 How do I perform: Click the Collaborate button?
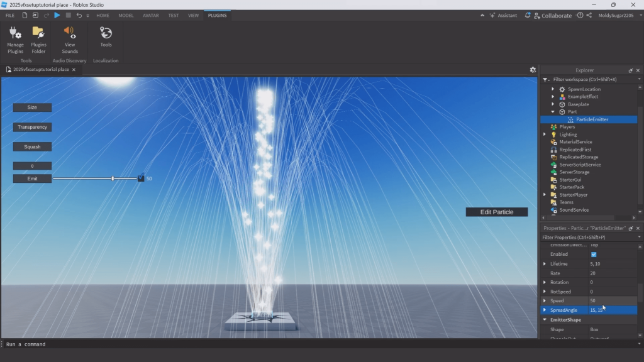click(553, 15)
